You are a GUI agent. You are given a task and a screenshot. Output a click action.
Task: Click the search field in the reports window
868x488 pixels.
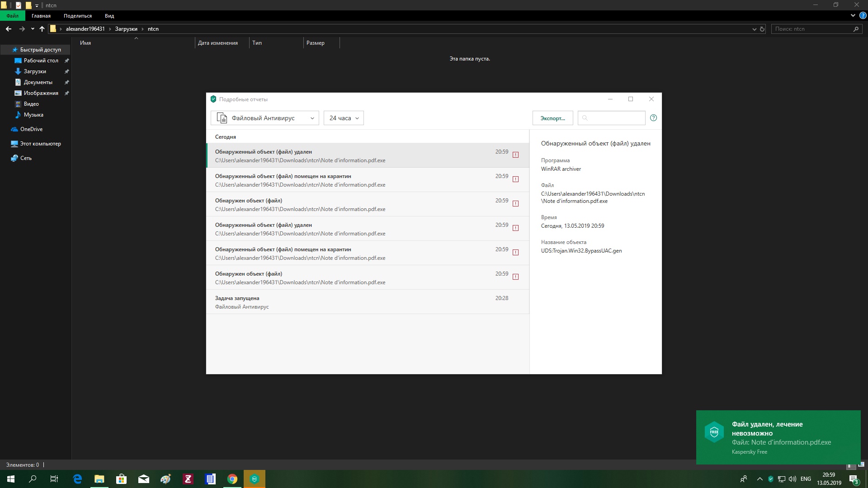tap(615, 118)
